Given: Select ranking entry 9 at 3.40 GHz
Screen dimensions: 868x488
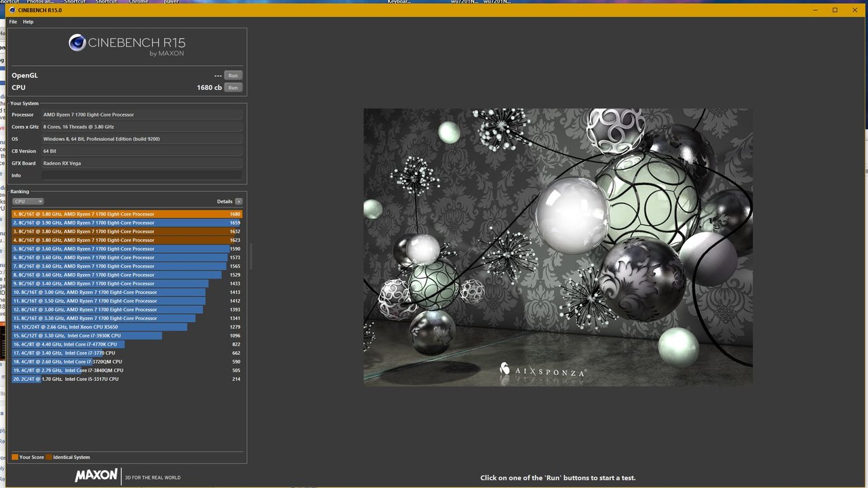Looking at the screenshot, I should point(127,283).
